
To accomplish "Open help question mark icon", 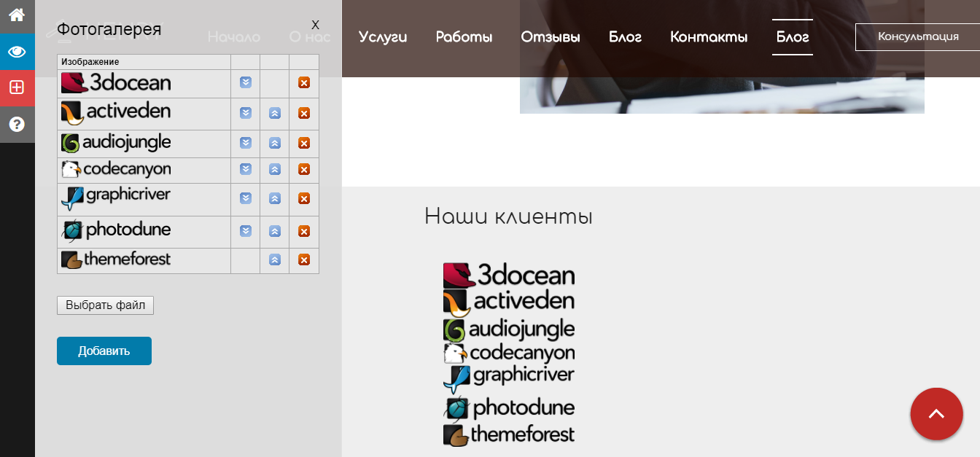I will pyautogui.click(x=17, y=124).
